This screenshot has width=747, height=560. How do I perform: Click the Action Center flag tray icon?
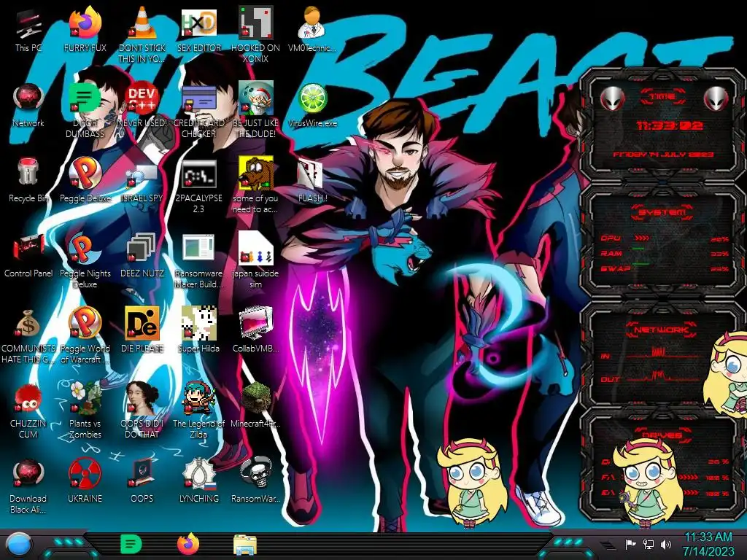[630, 544]
